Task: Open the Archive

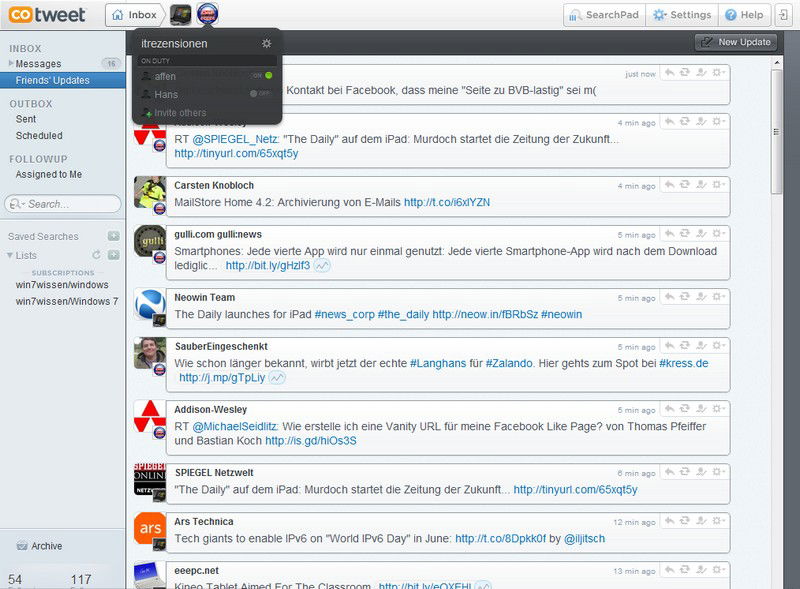Action: coord(39,546)
